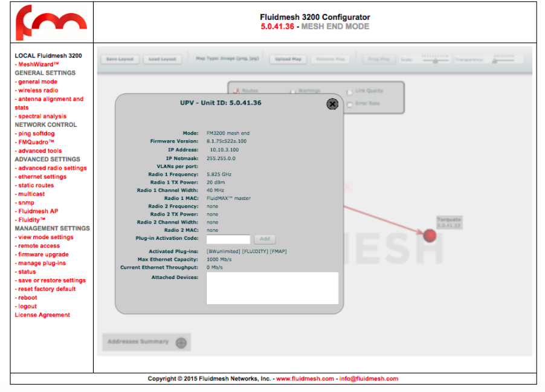
Task: Click the Torquato node label
Action: tap(449, 222)
